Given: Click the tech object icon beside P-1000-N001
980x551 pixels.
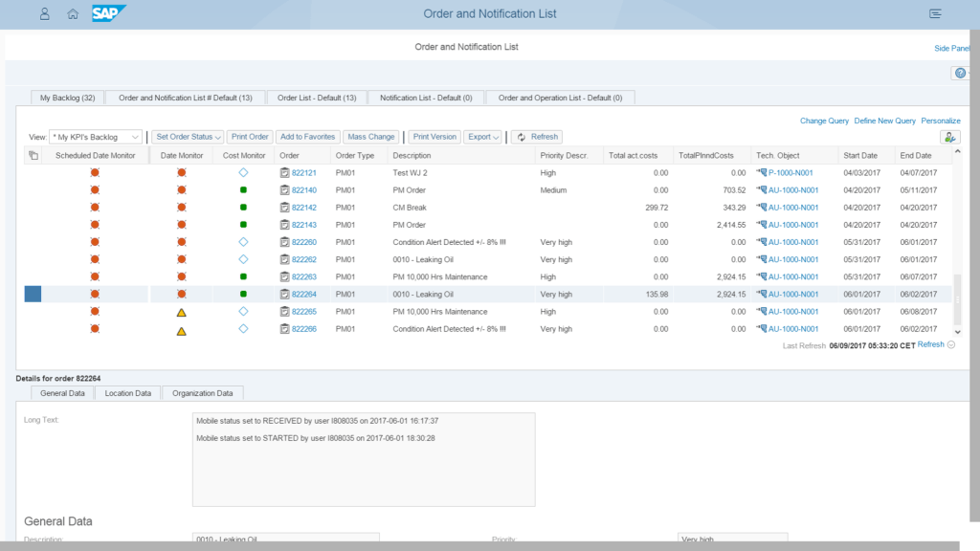Looking at the screenshot, I should pyautogui.click(x=761, y=172).
